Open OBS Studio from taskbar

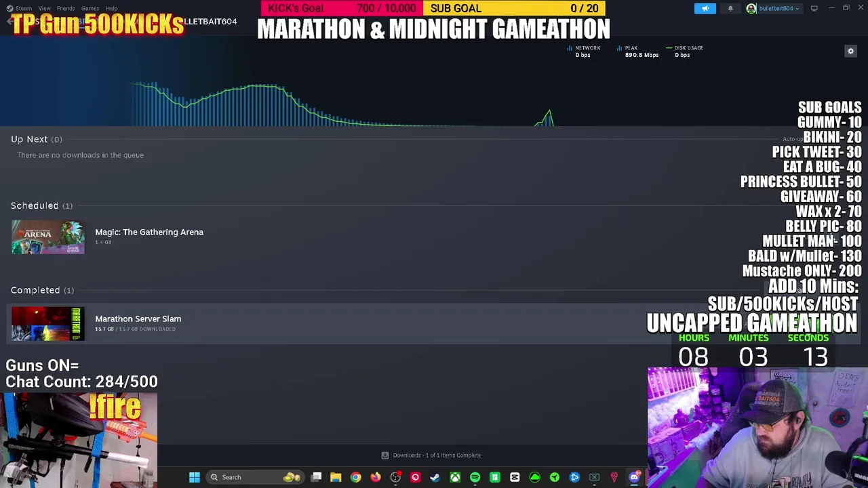tap(395, 477)
